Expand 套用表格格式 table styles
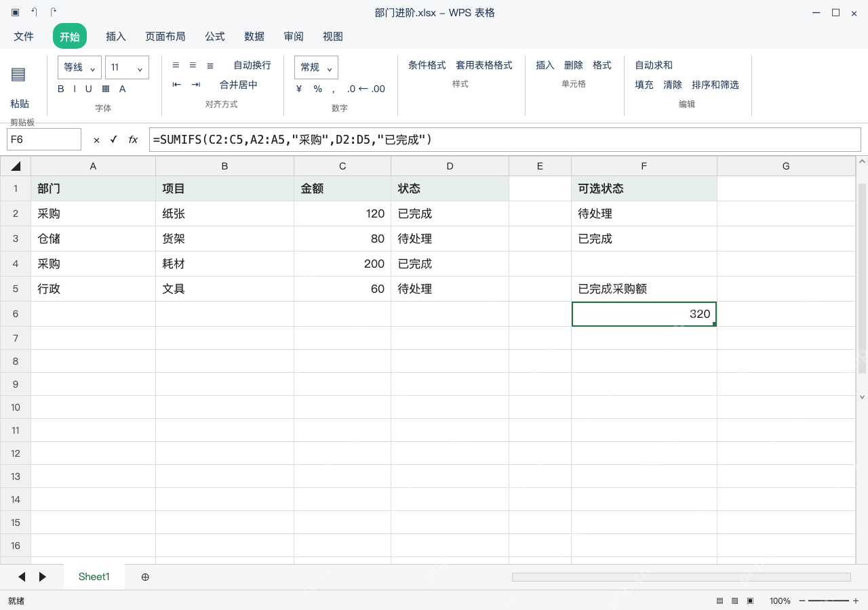This screenshot has width=868, height=610. [484, 65]
